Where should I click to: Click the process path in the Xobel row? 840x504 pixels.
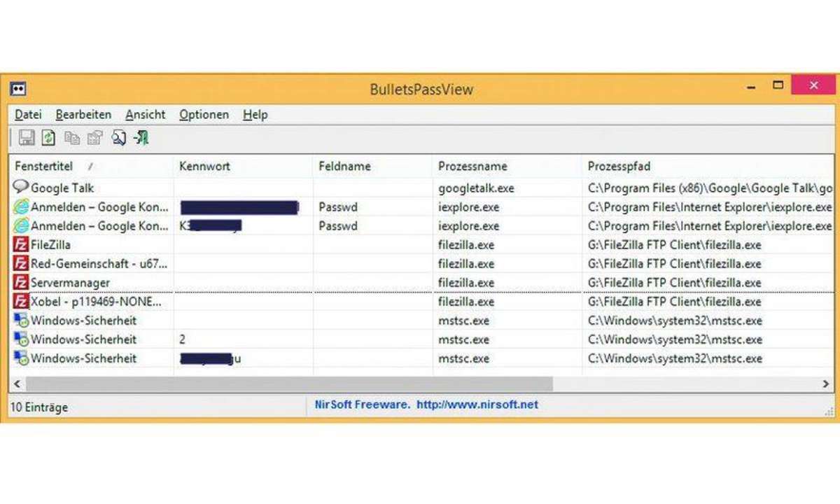(675, 302)
